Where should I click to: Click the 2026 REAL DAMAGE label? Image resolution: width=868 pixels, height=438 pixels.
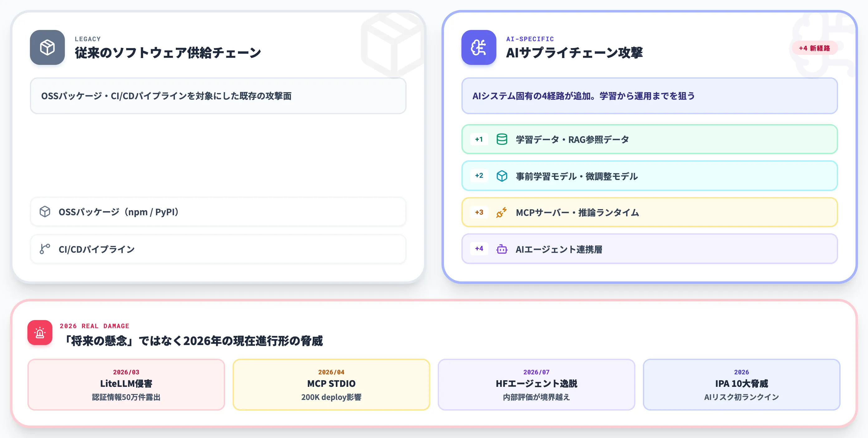click(x=94, y=326)
